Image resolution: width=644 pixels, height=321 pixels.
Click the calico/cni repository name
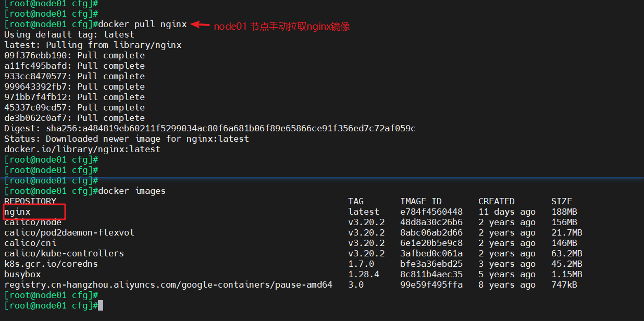30,243
